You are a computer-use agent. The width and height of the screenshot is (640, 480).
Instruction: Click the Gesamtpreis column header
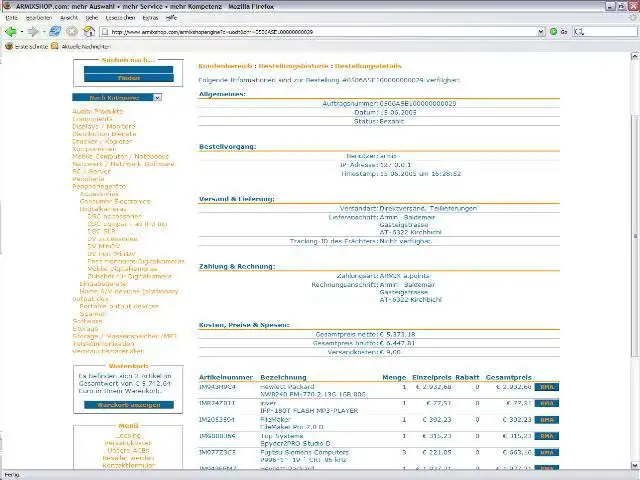pos(509,377)
